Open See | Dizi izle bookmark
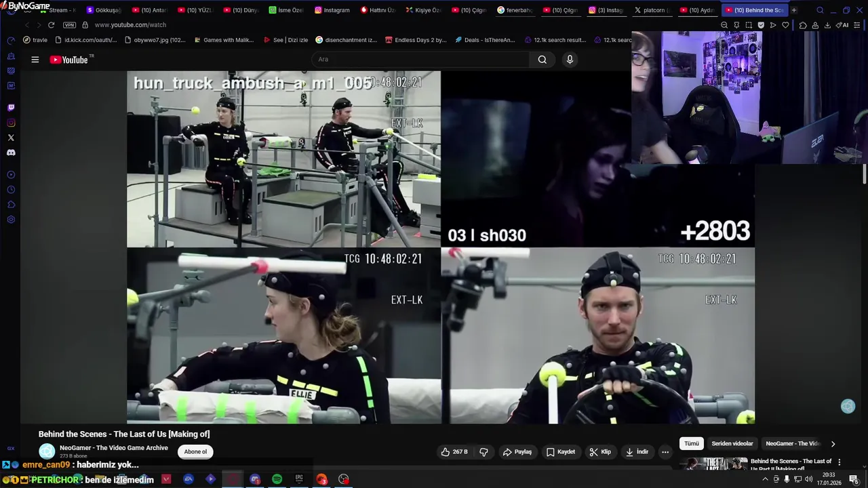The width and height of the screenshot is (868, 488). tap(285, 40)
